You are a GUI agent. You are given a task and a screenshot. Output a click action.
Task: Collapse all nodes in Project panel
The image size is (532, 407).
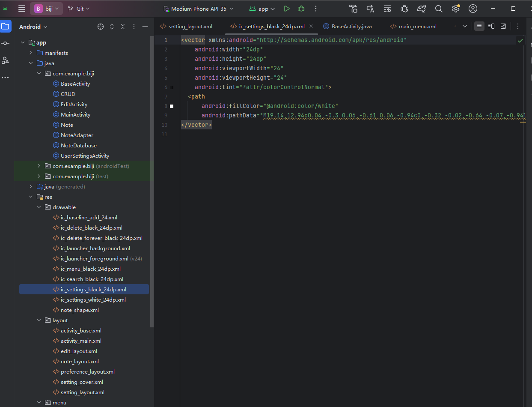tap(123, 27)
